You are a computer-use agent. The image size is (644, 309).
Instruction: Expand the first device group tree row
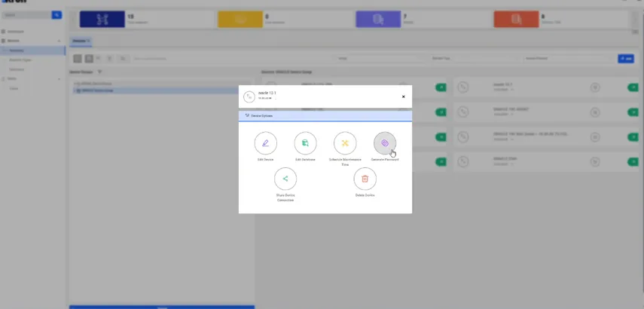[75, 84]
